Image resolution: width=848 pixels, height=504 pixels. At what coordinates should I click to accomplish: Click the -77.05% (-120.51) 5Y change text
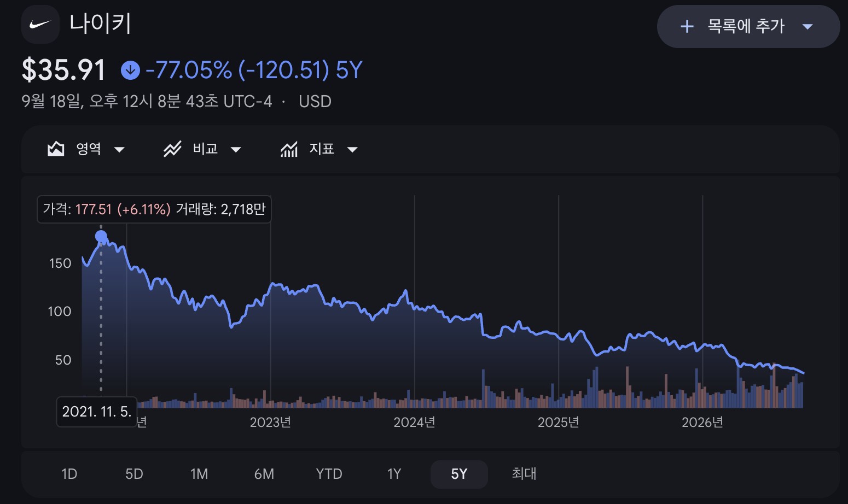point(254,70)
